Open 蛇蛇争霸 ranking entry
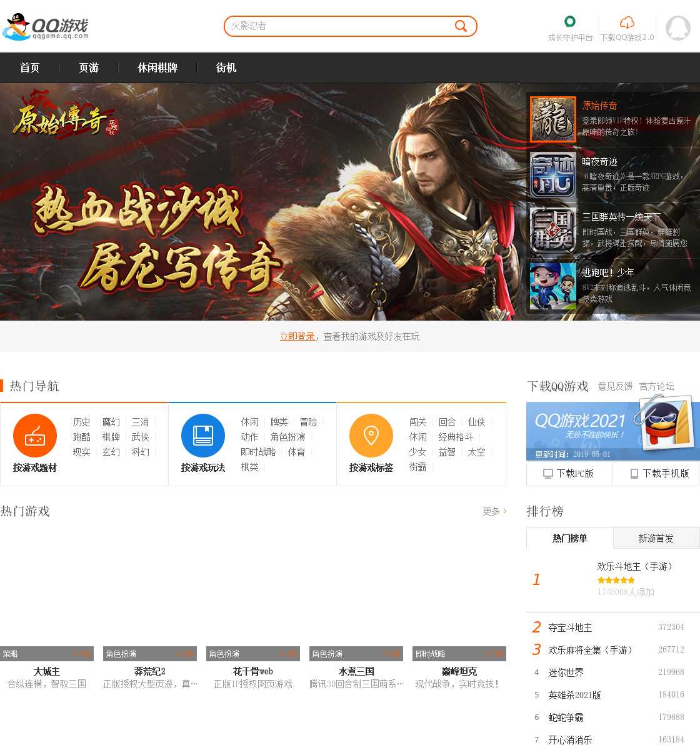700x750 pixels. coord(566,717)
